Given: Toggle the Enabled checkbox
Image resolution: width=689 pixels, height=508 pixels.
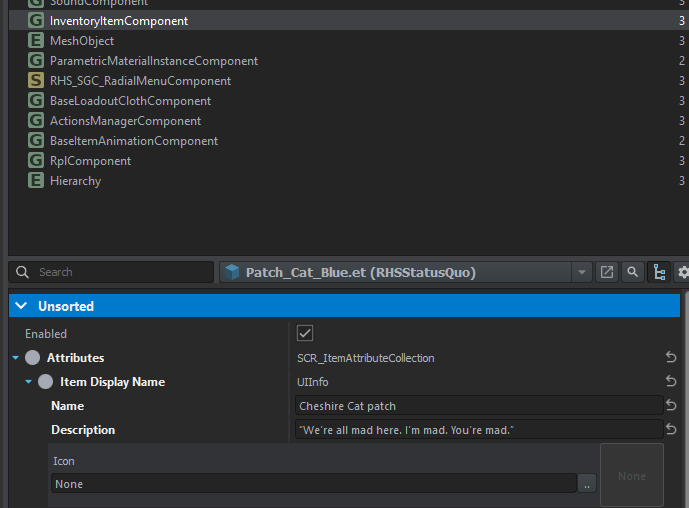Looking at the screenshot, I should click(306, 333).
